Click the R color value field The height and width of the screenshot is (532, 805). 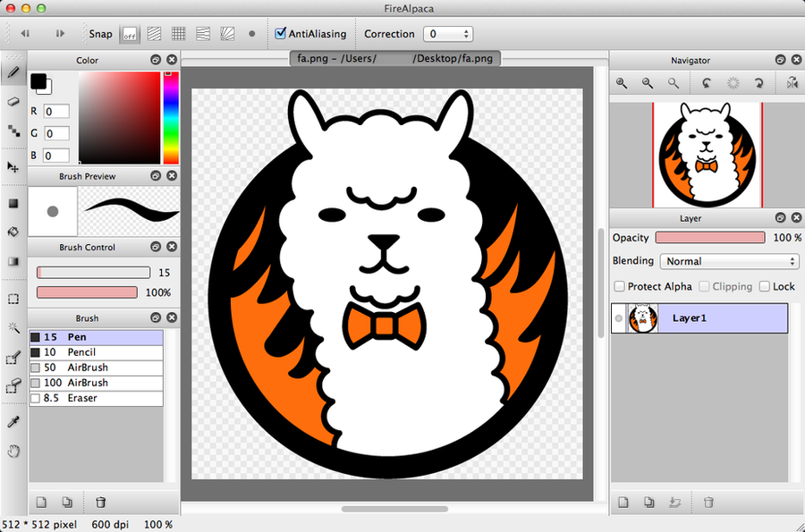[x=56, y=112]
